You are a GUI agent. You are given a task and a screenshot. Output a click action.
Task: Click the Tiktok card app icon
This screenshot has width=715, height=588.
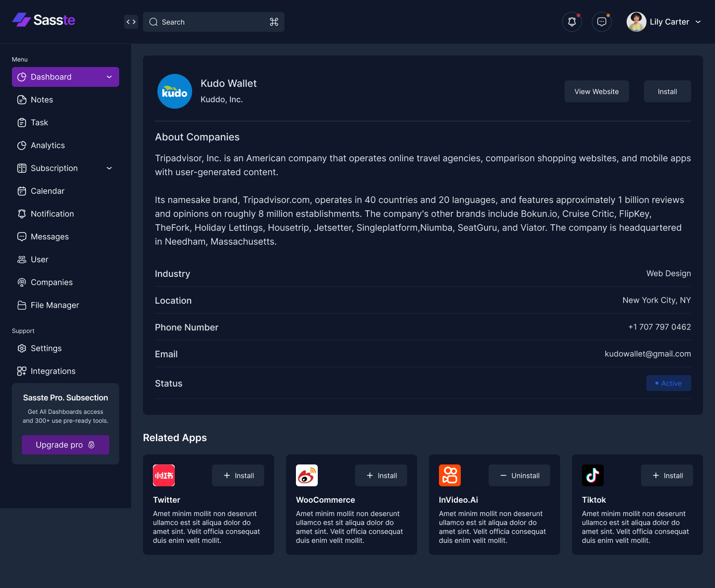593,475
